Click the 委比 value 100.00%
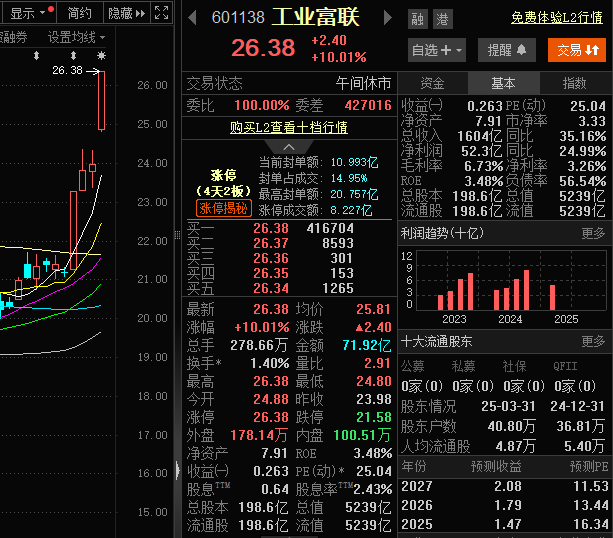This screenshot has width=613, height=538. coord(262,105)
